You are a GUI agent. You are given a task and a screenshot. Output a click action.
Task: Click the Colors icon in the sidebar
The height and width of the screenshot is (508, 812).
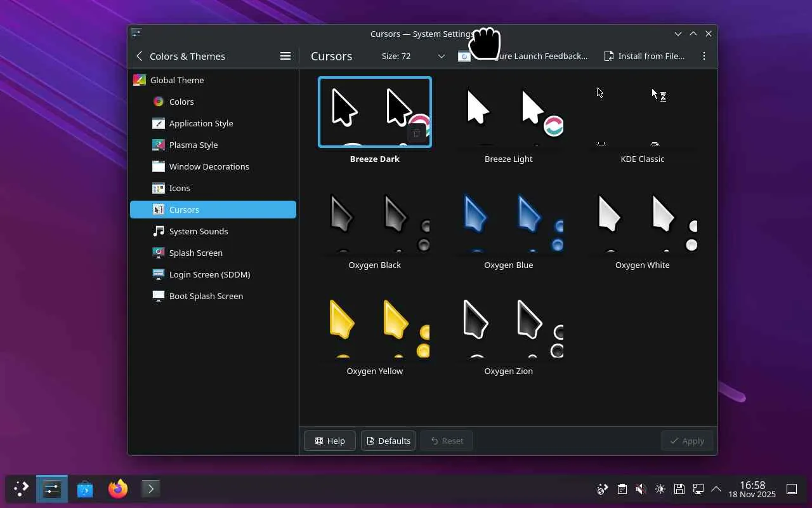point(159,102)
